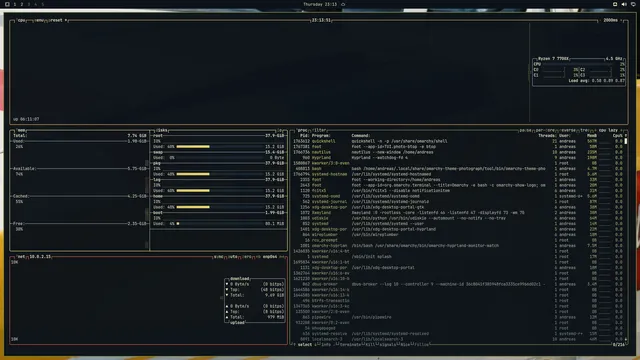640x360 pixels.
Task: Click the volume speaker icon in top bar
Action: [624, 4]
